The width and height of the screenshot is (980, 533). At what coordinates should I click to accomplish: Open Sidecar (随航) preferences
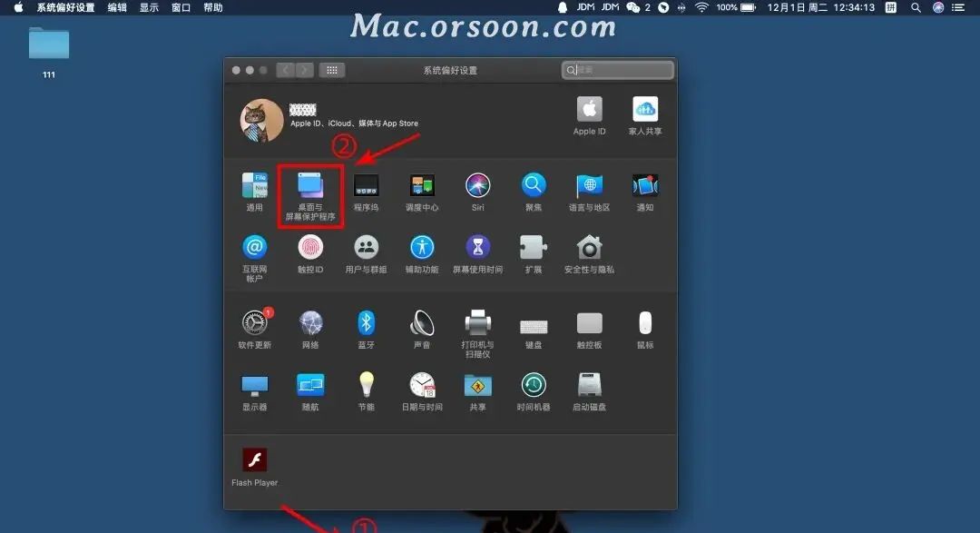coord(310,385)
